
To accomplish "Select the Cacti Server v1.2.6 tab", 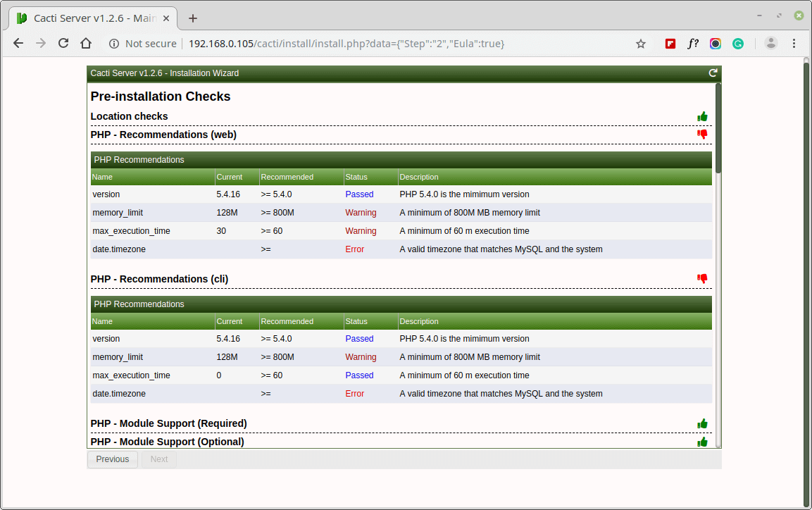I will point(92,18).
